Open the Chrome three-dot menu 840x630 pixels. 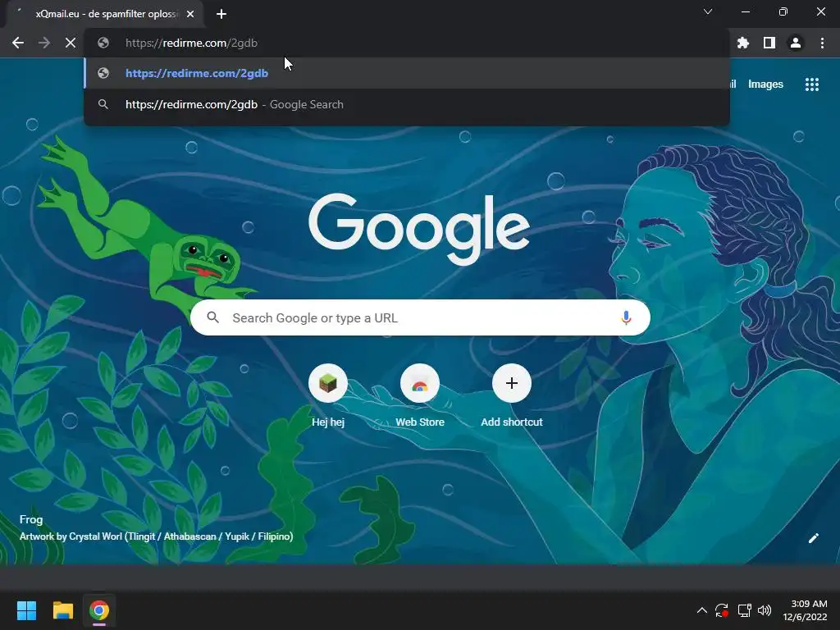(822, 43)
